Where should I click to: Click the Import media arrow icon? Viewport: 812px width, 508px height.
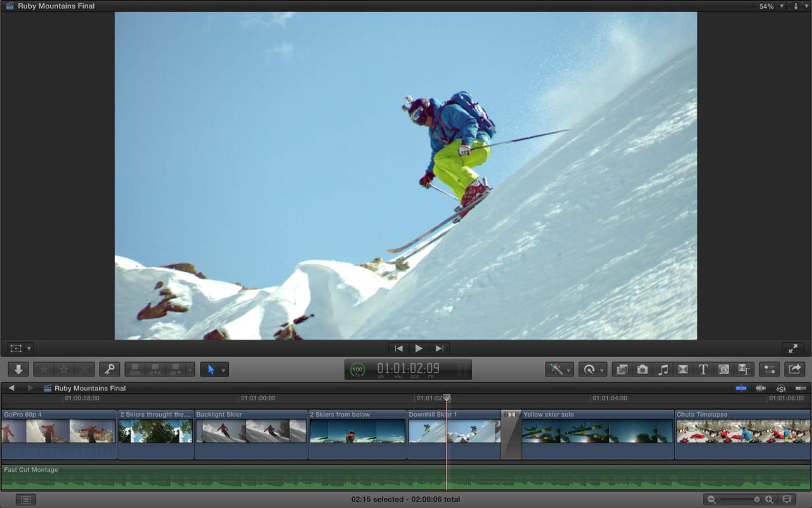(x=17, y=369)
